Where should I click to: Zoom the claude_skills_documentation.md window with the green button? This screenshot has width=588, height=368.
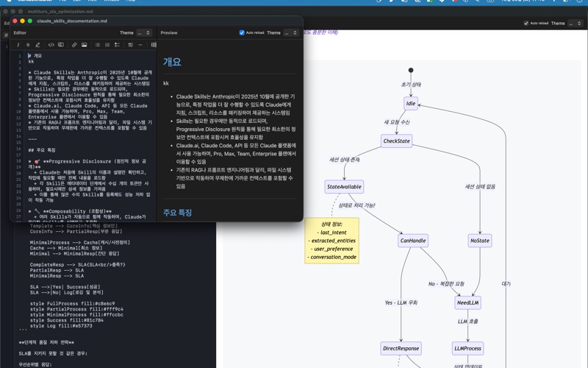30,21
